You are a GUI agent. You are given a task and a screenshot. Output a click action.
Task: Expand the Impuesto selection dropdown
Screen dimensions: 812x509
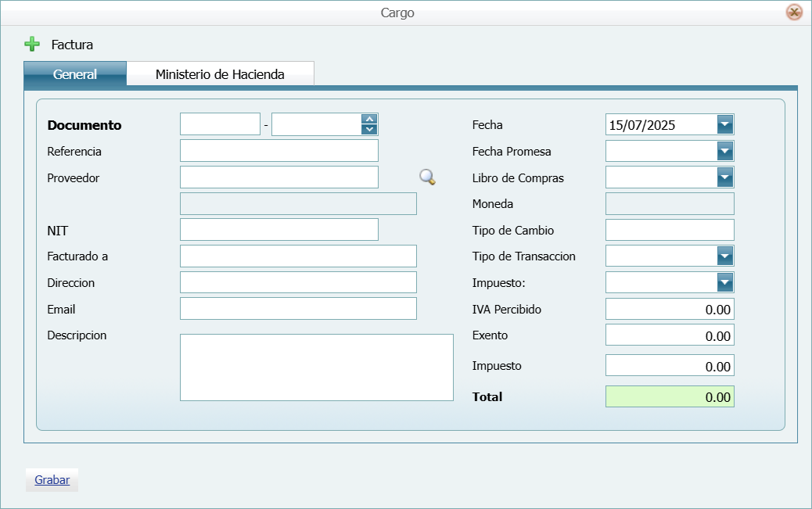point(725,281)
